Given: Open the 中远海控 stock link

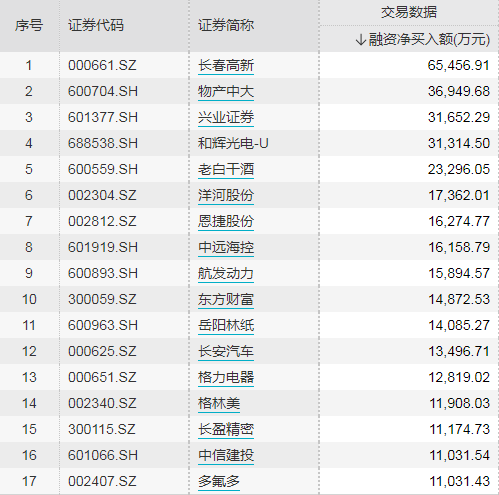Looking at the screenshot, I should tap(226, 247).
